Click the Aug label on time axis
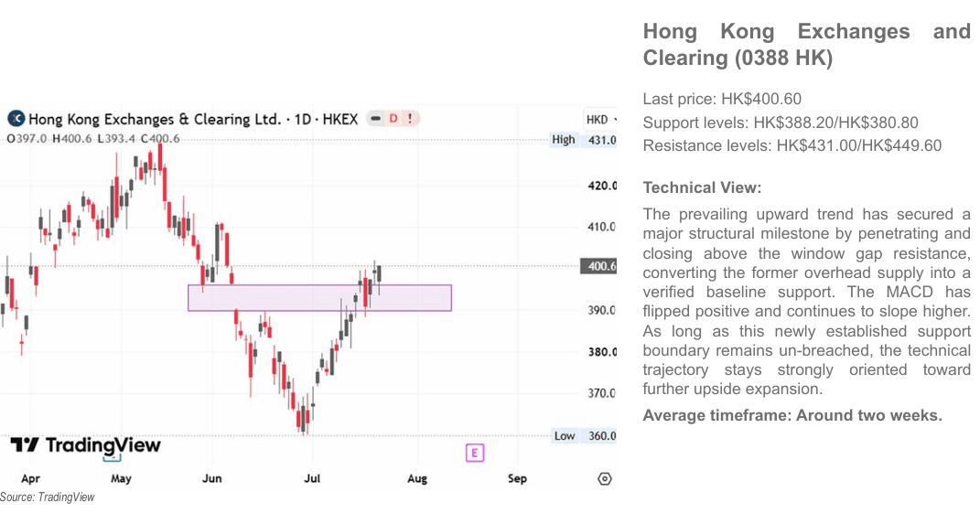This screenshot has height=524, width=980. 417,478
